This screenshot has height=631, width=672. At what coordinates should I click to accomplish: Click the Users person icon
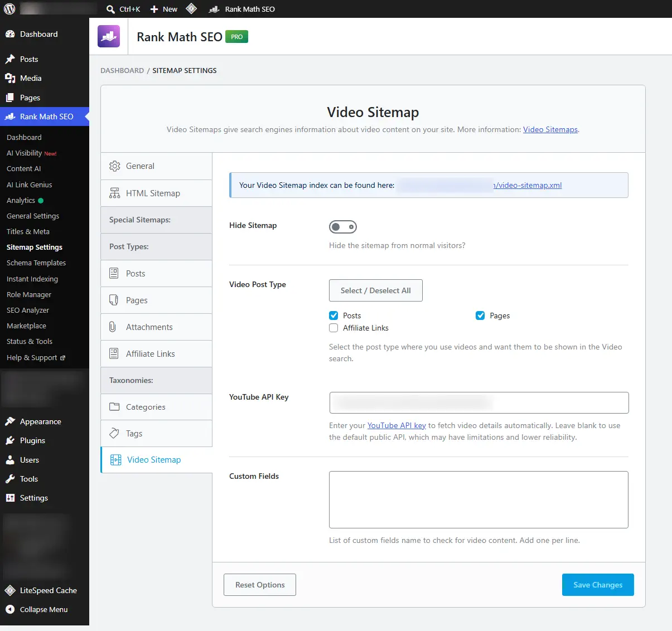click(x=10, y=460)
